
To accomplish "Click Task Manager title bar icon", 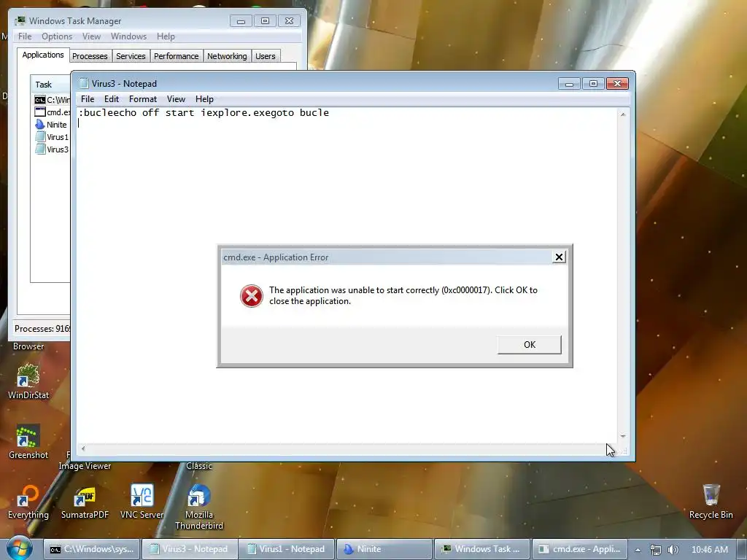I will click(x=20, y=21).
